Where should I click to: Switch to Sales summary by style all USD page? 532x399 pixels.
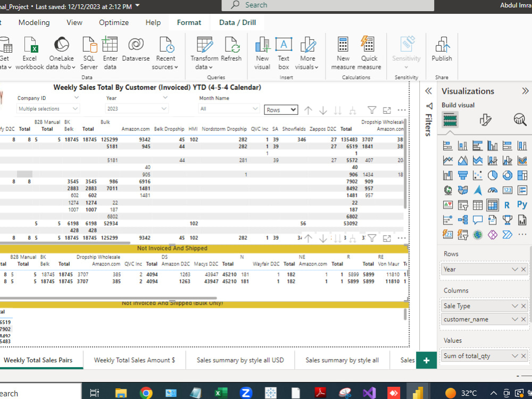coord(240,360)
